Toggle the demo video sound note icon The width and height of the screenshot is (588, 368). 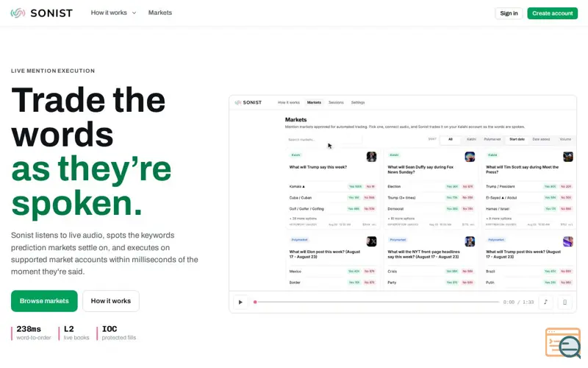[x=545, y=302]
